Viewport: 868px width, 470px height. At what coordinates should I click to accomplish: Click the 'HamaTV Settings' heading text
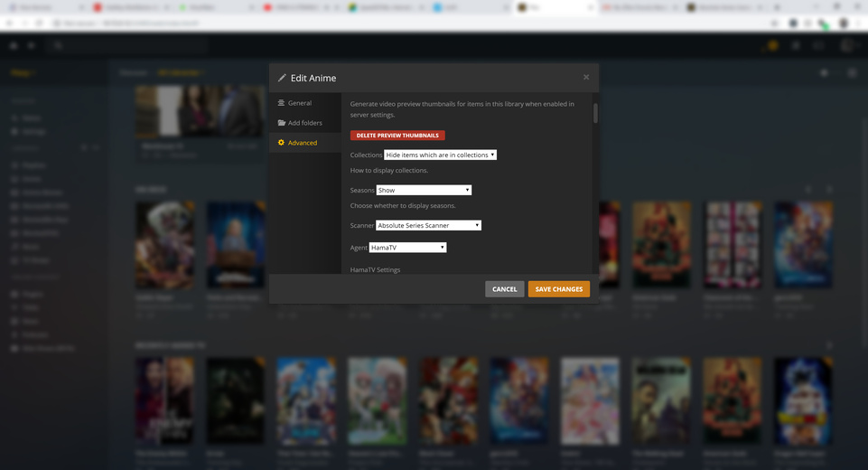375,270
